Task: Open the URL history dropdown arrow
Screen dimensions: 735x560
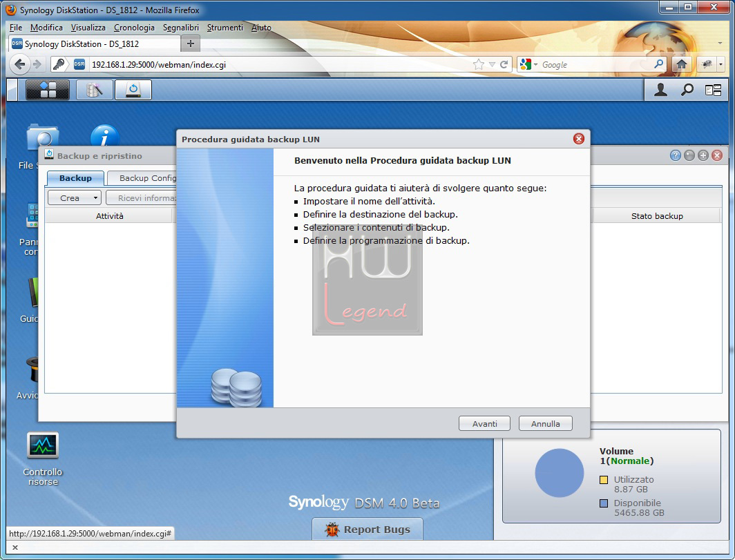Action: point(492,65)
